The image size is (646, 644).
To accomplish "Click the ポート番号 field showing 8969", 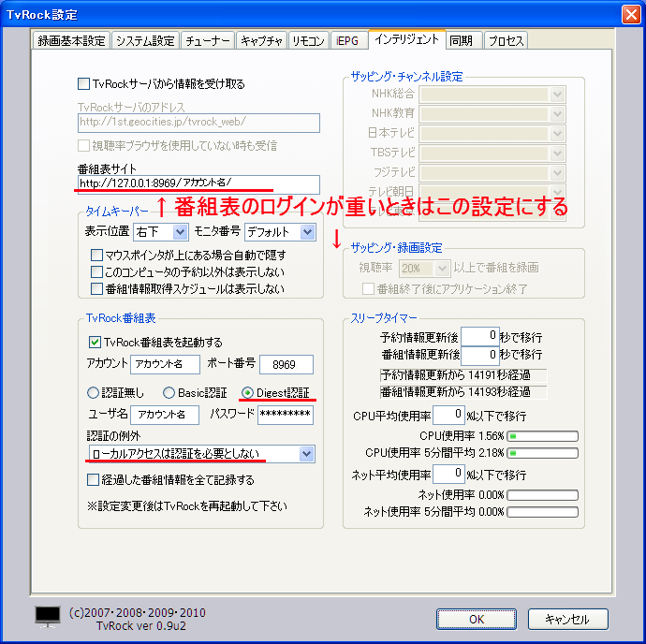I will point(286,364).
